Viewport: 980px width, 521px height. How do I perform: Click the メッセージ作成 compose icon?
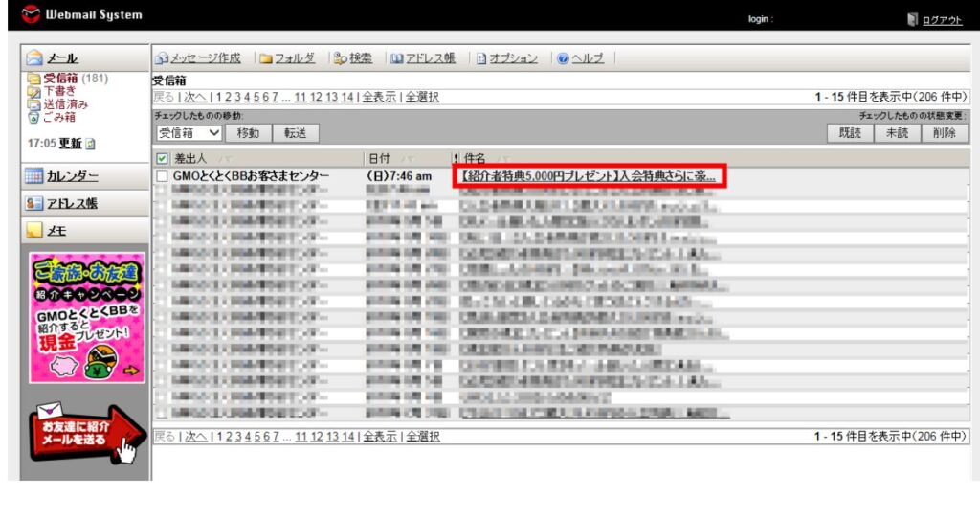pyautogui.click(x=162, y=58)
